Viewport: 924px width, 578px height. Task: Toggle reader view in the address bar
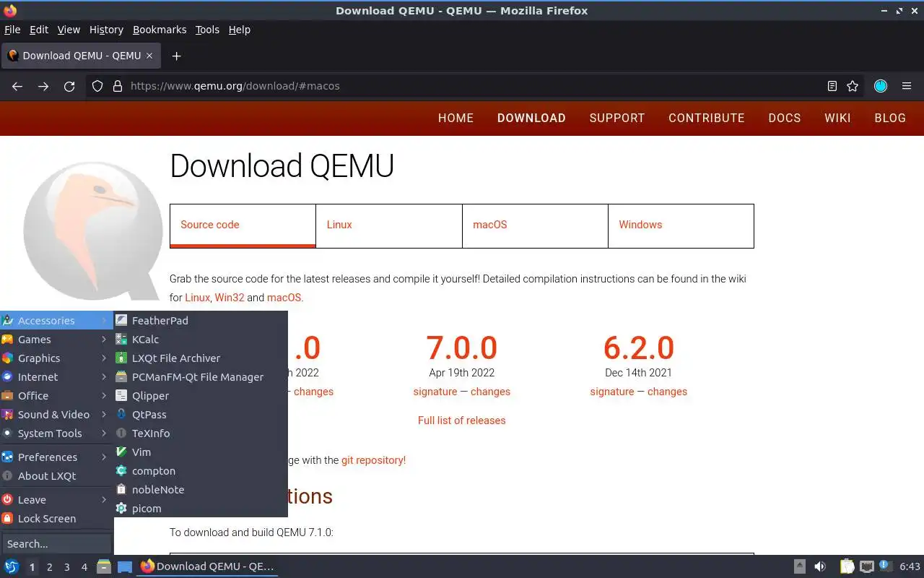pyautogui.click(x=832, y=86)
